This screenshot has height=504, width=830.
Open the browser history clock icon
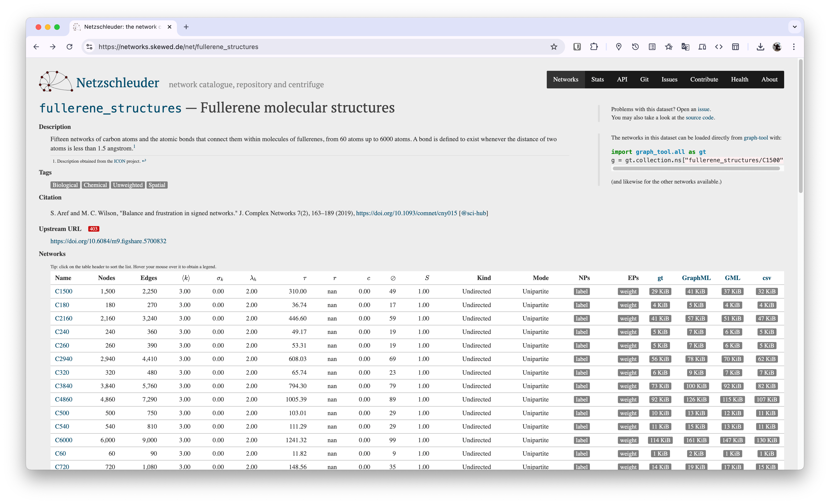tap(635, 47)
